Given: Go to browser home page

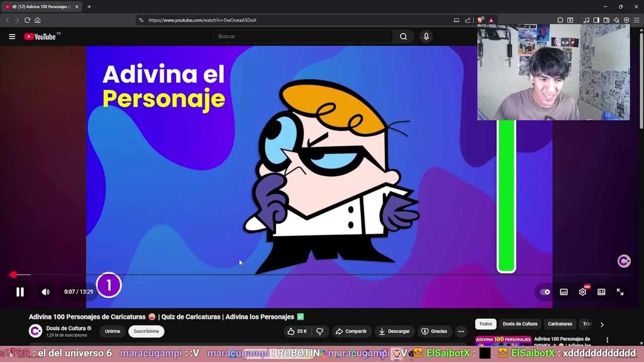Looking at the screenshot, I should 37,20.
